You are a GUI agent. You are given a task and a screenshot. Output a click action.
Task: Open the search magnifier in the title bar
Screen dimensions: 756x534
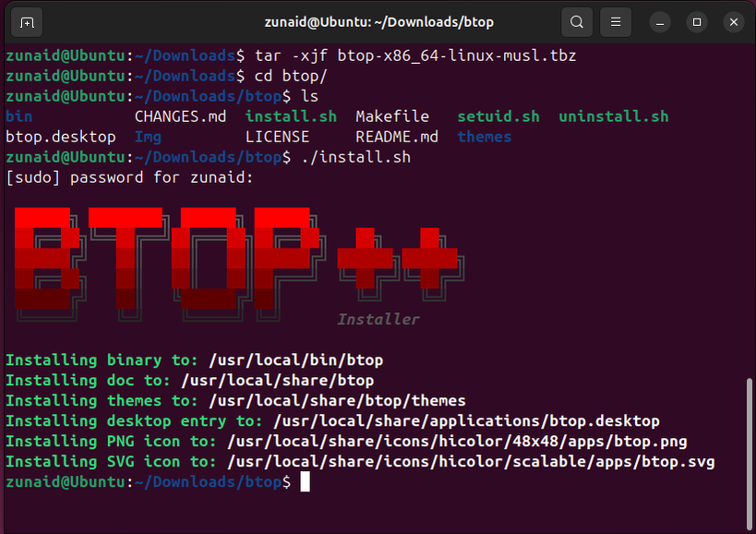577,21
